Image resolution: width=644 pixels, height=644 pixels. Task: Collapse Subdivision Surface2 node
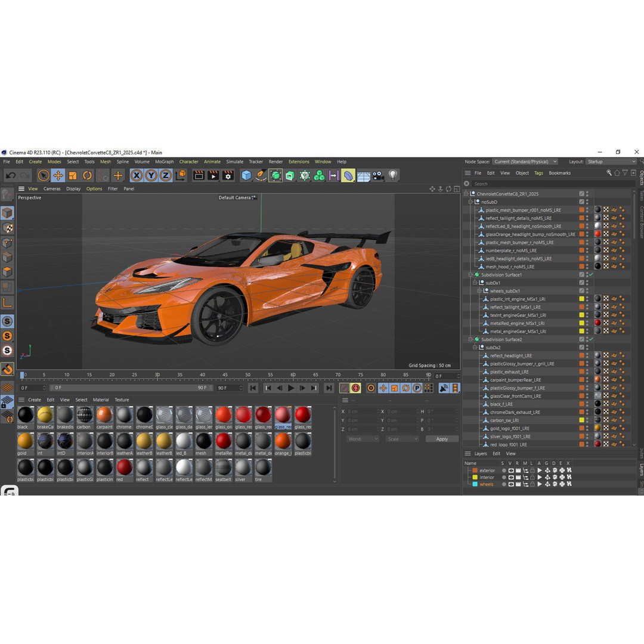pyautogui.click(x=470, y=340)
